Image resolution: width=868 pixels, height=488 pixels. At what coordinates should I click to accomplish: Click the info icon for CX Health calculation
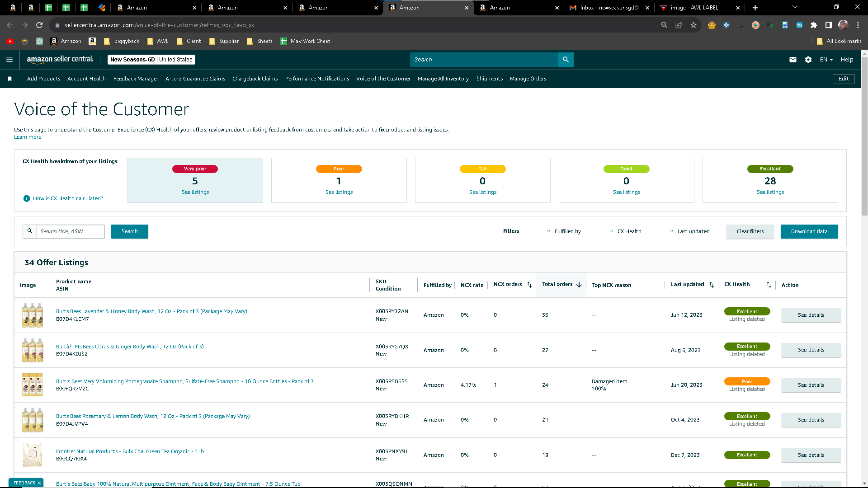coord(27,198)
